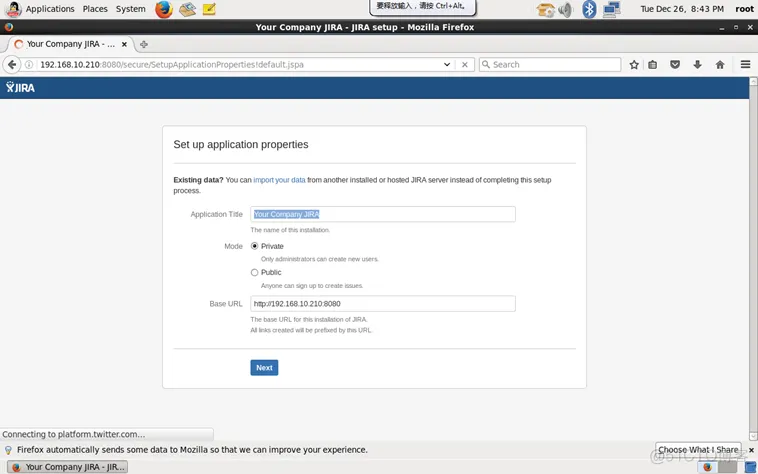Click the browser Search box
758x474 pixels.
point(550,64)
